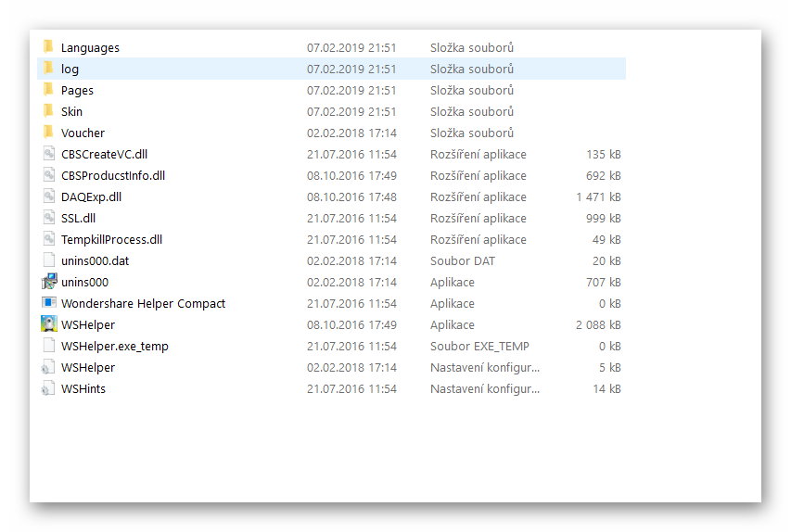
Task: Click the log folder icon
Action: [x=48, y=68]
